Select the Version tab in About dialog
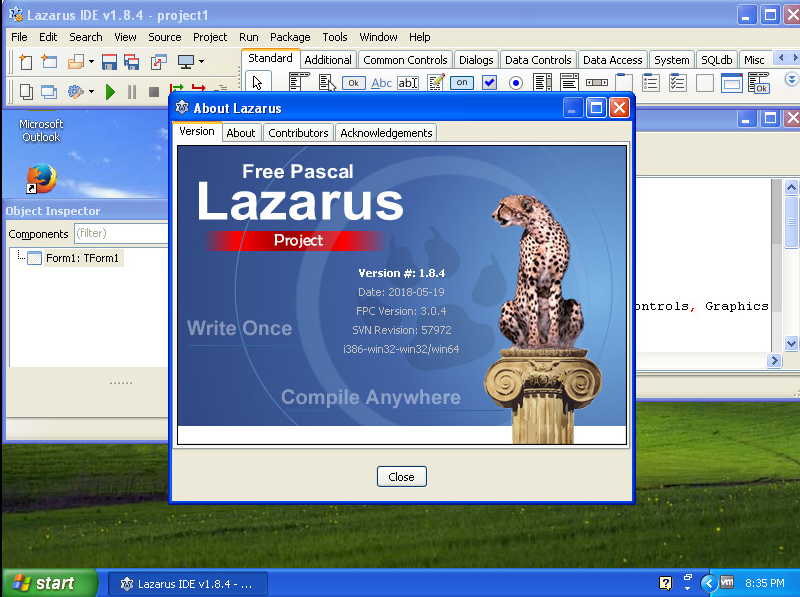This screenshot has width=800, height=597. 197,132
